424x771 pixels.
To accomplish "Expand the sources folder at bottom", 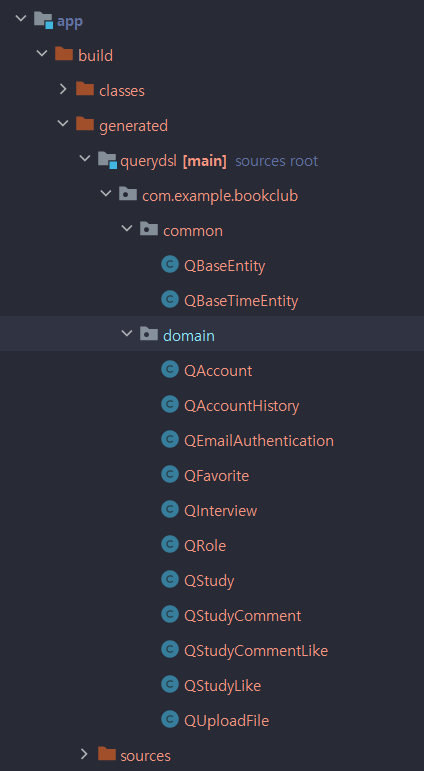I will click(84, 754).
